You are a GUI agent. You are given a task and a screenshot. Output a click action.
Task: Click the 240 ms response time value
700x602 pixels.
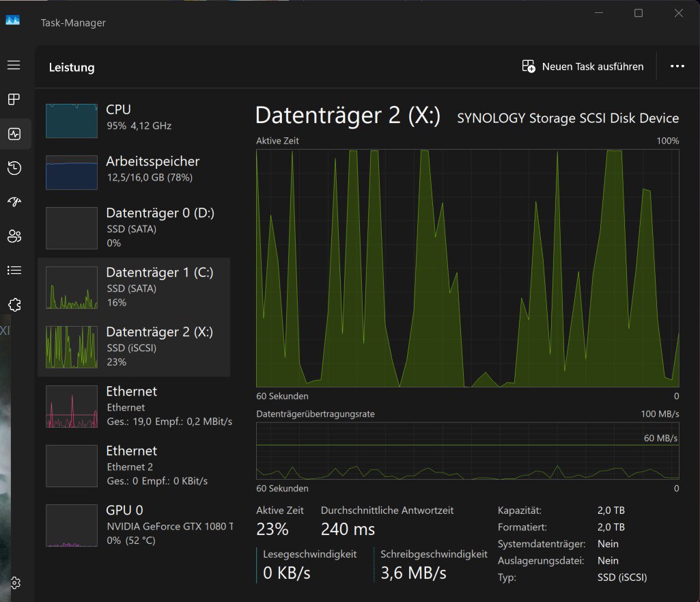(348, 529)
